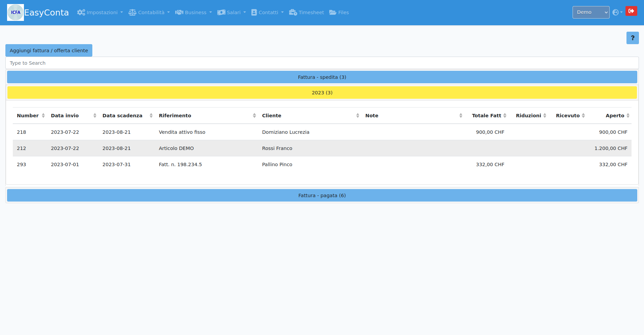Click client Pallino Pinco
The height and width of the screenshot is (335, 644).
277,164
